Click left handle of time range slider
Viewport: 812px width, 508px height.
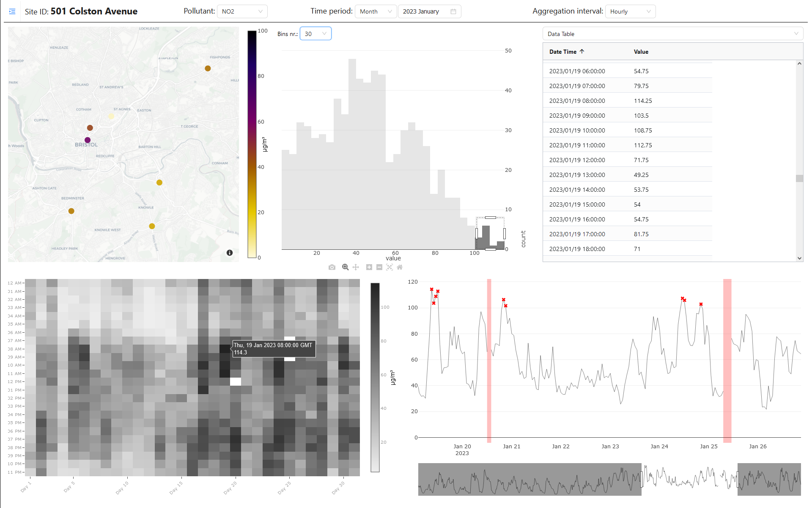[642, 479]
